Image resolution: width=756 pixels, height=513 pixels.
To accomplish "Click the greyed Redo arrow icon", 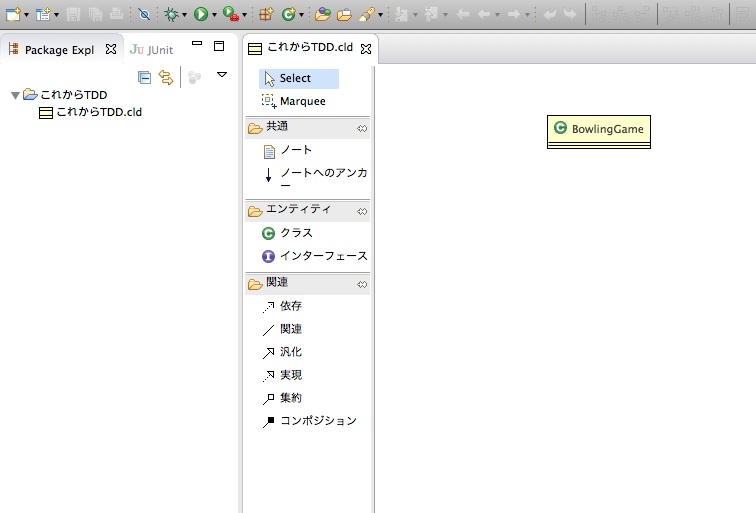I will click(x=570, y=14).
